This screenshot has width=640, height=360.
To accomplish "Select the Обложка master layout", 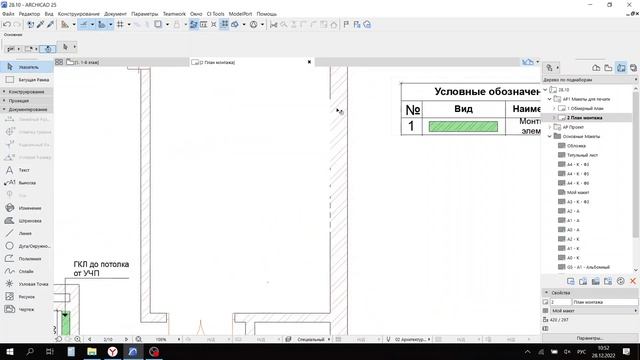I will pyautogui.click(x=576, y=146).
